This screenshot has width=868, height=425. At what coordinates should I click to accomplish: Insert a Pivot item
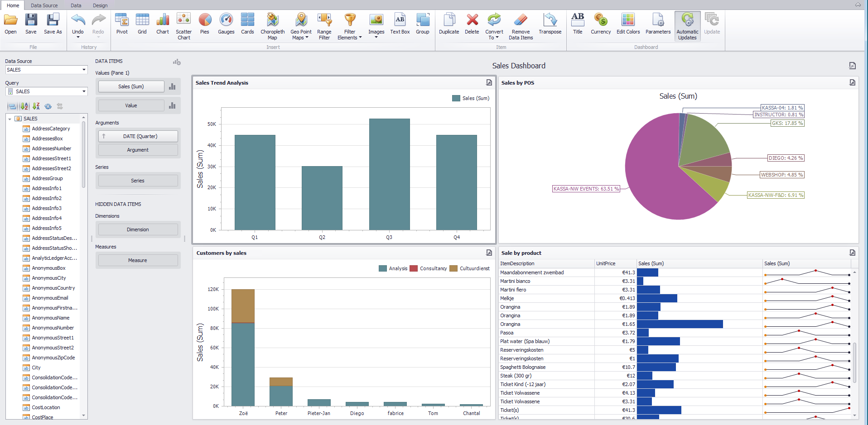click(x=122, y=24)
